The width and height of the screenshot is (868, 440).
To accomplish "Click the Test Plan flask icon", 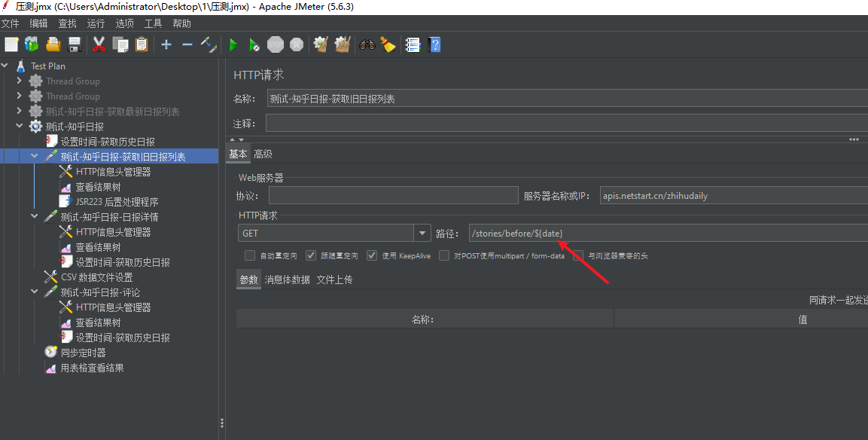I will [21, 66].
